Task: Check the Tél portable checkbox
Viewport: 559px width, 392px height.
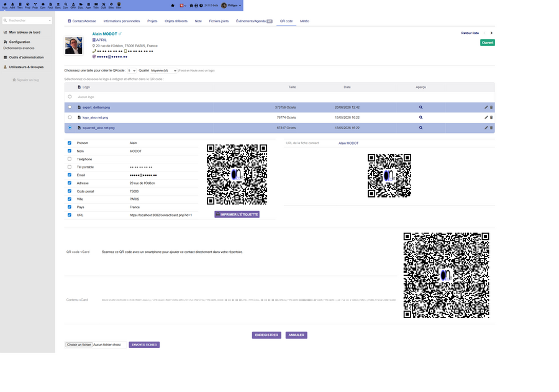Action: [70, 167]
